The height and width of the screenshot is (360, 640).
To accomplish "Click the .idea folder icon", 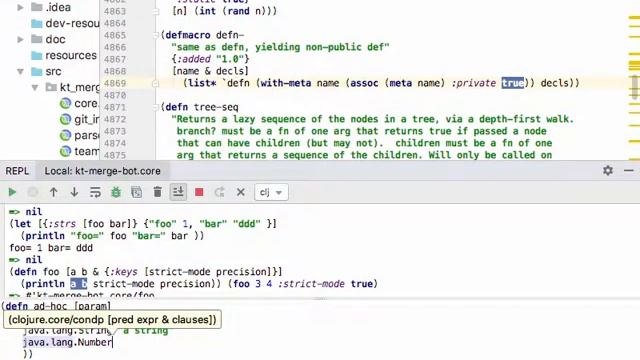I will (x=37, y=7).
